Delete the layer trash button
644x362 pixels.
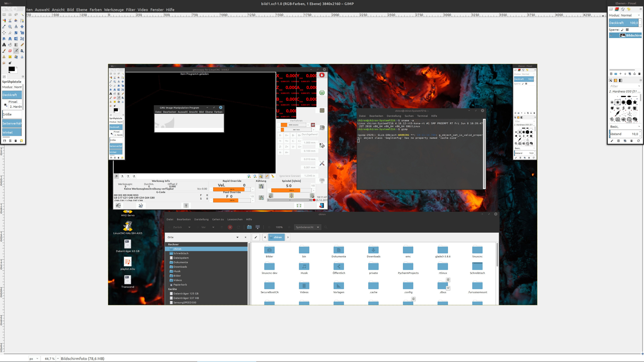tap(639, 74)
